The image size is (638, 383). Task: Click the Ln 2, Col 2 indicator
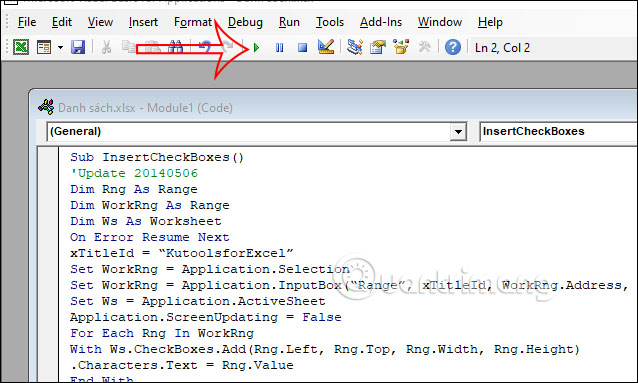(503, 48)
